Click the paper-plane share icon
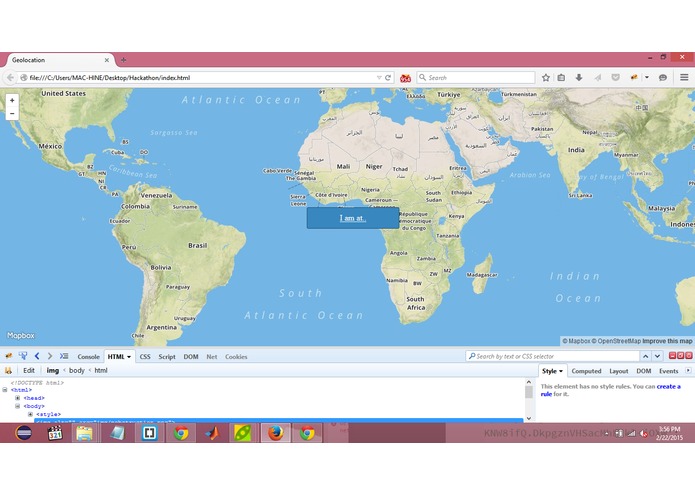This screenshot has height=494, width=695. point(597,78)
